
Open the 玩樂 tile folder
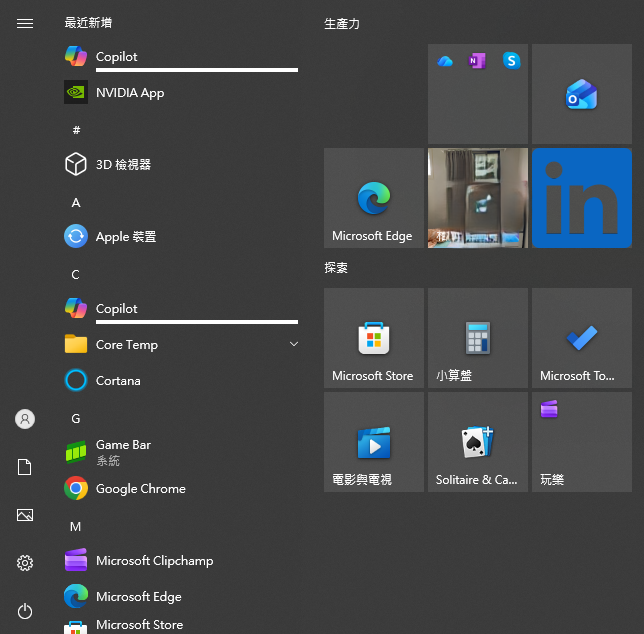tap(582, 442)
